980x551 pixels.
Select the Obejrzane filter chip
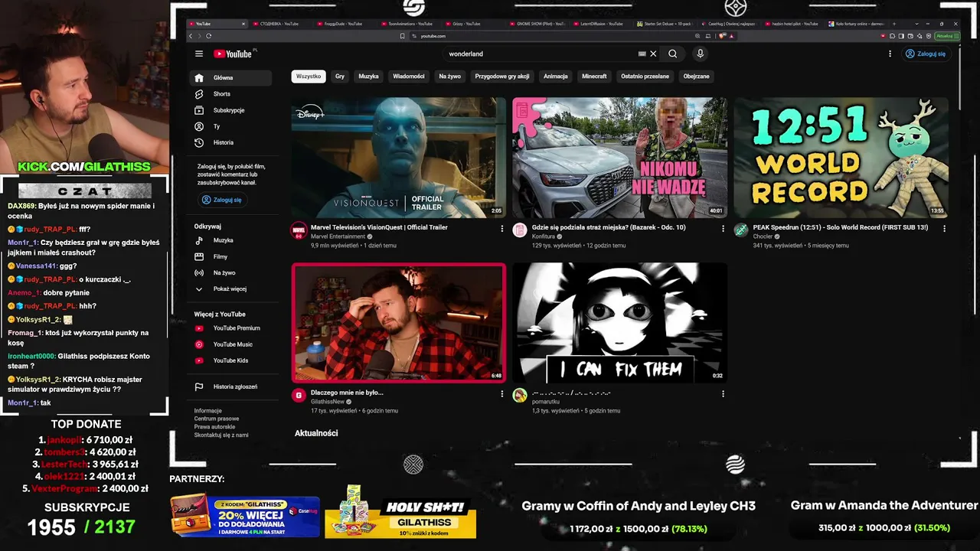point(697,77)
